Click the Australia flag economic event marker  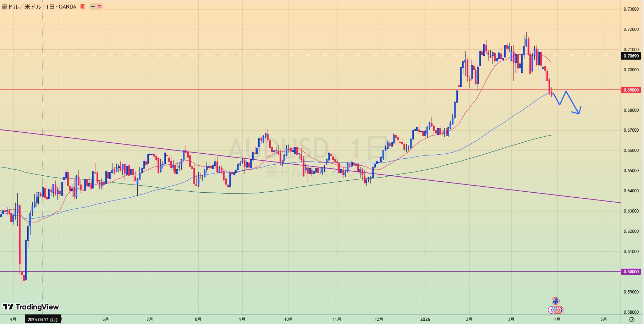[555, 301]
